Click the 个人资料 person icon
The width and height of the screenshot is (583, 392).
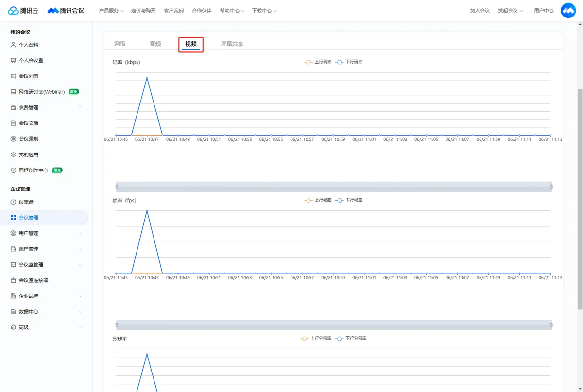13,45
